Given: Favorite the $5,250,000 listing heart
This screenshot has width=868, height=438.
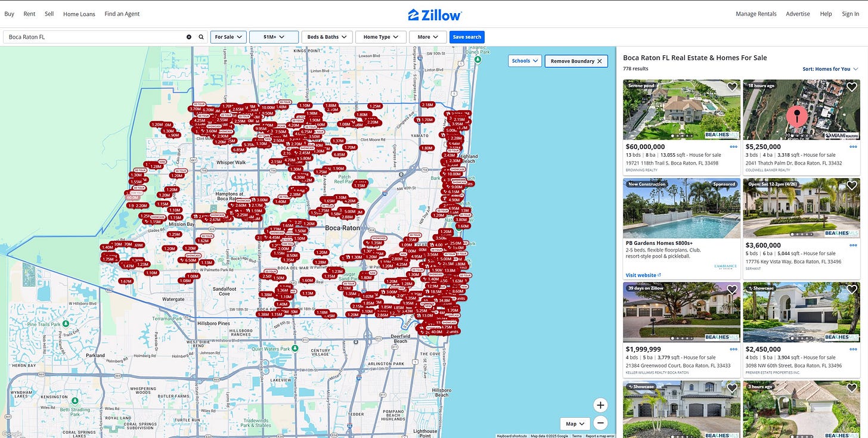Looking at the screenshot, I should (851, 87).
